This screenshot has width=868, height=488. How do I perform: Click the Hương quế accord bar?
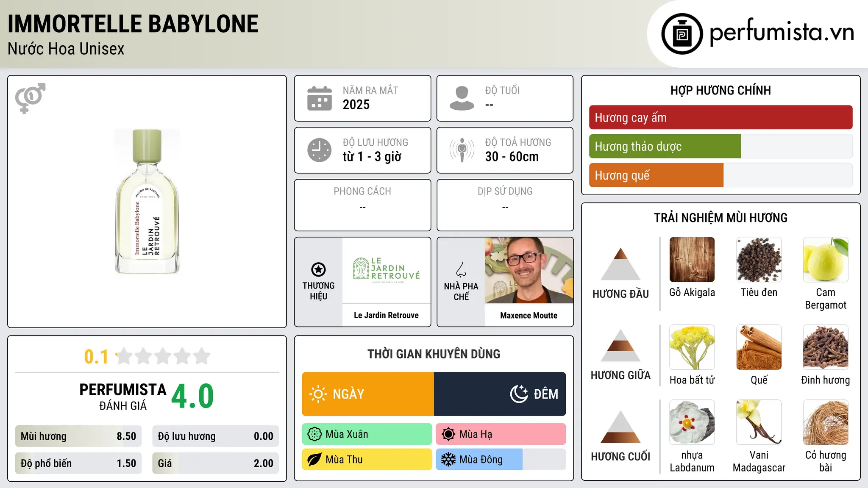(721, 175)
